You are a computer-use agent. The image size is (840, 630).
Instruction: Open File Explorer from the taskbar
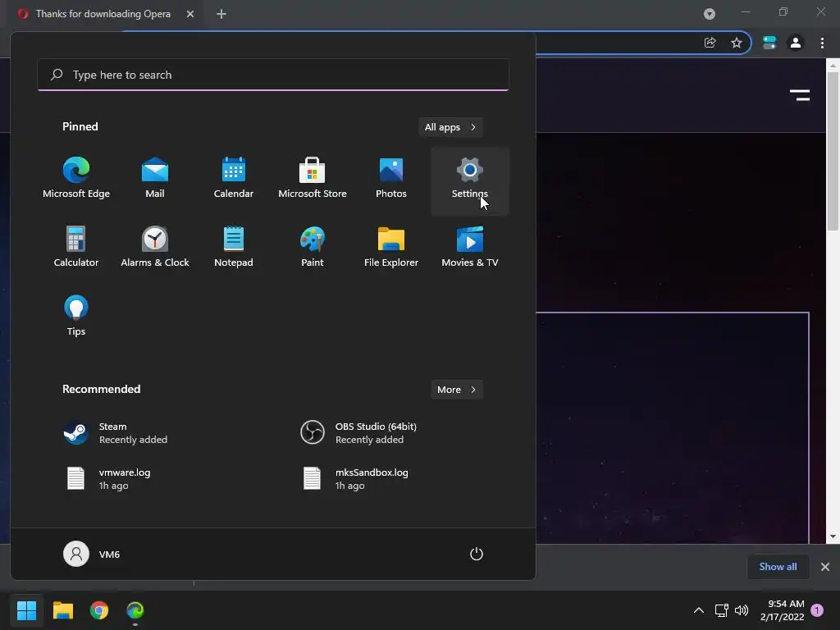click(62, 610)
